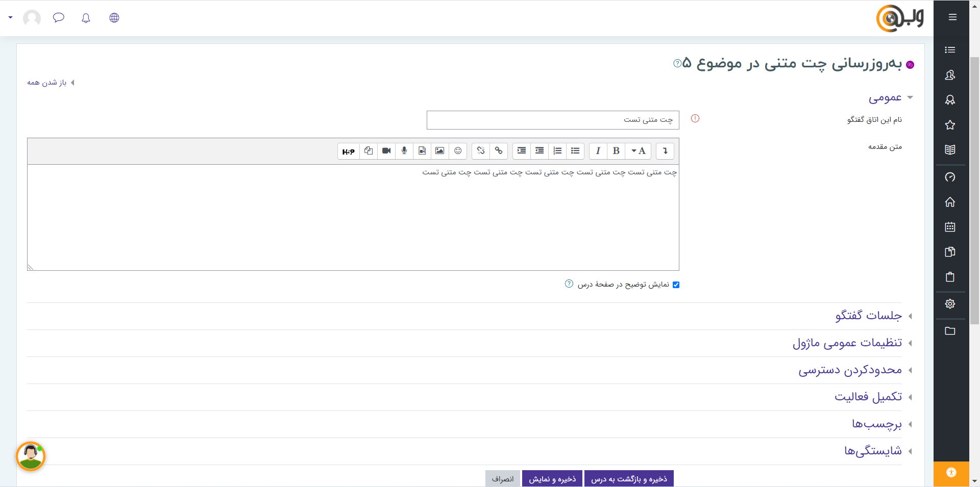The width and height of the screenshot is (980, 487).
Task: Insert an image using the image icon
Action: coord(439,151)
